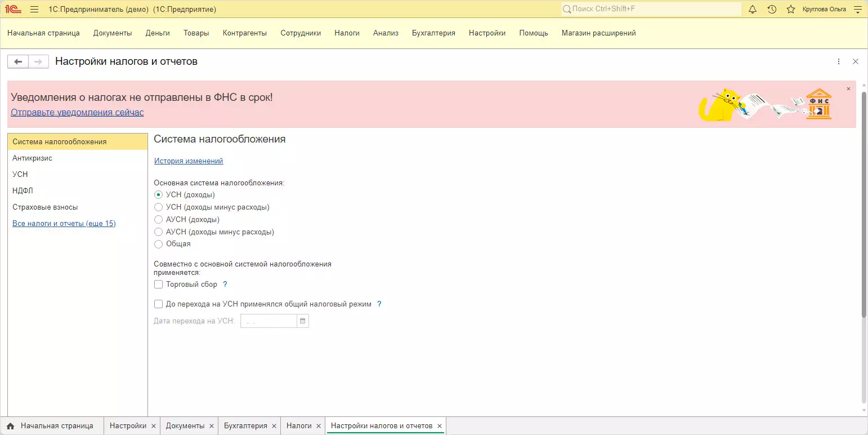868x435 pixels.
Task: Open the Помощь menu section
Action: click(x=534, y=33)
